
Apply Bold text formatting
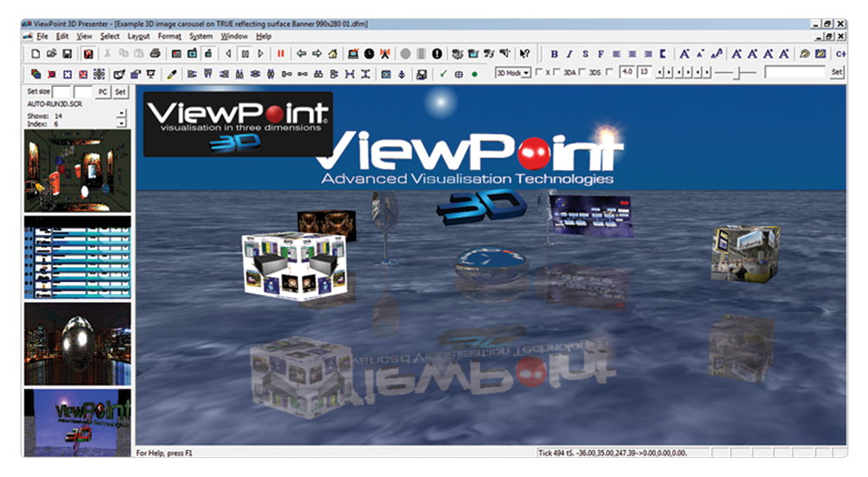[x=555, y=54]
